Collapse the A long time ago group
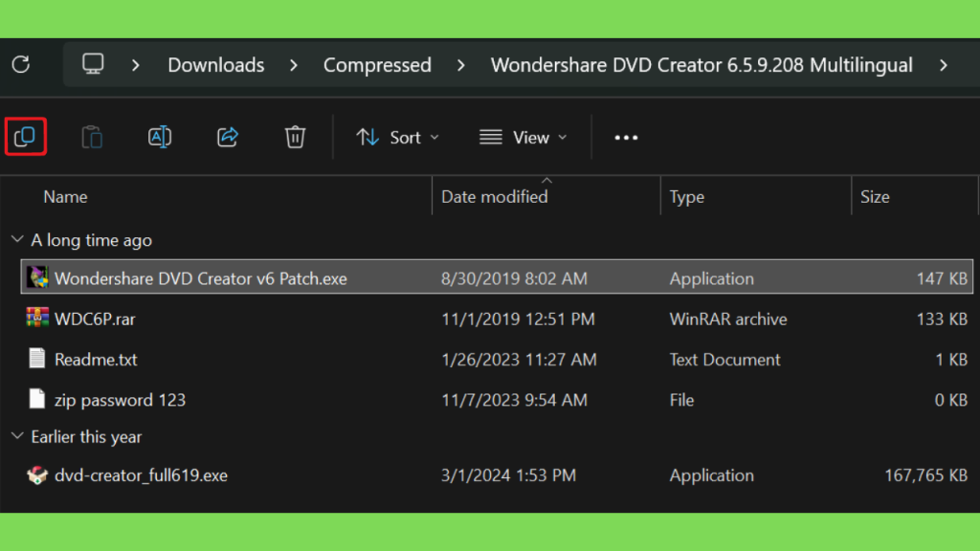980x551 pixels. (x=17, y=239)
